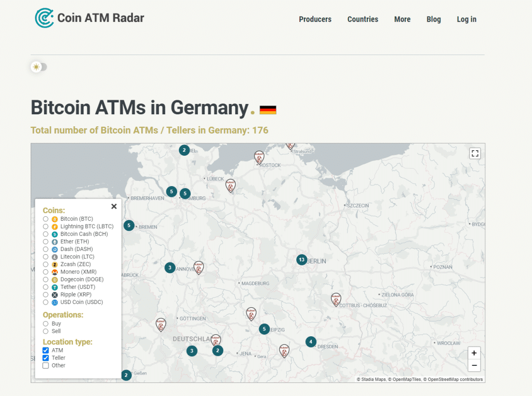Image resolution: width=532 pixels, height=396 pixels.
Task: Click the Cottbus ATM pin marker
Action: [x=336, y=300]
